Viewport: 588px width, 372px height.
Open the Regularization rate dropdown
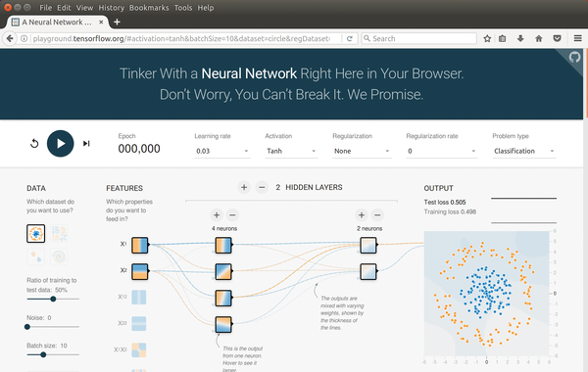point(442,151)
